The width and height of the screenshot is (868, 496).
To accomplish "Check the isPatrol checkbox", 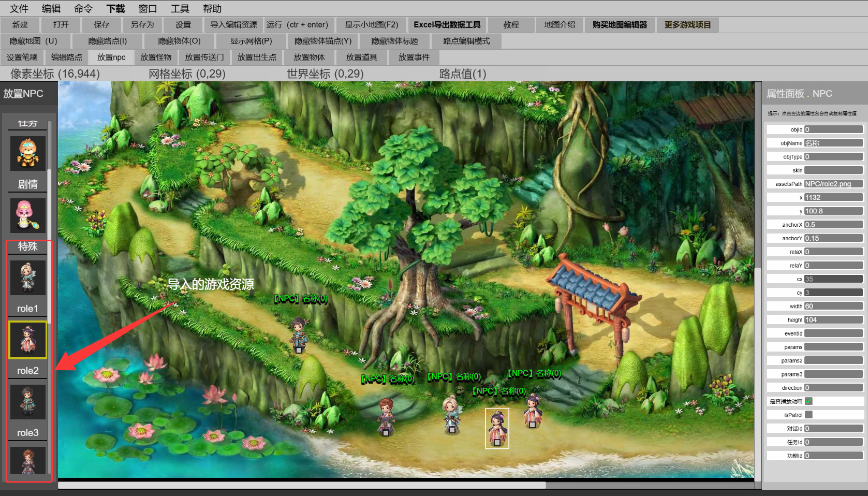I will (x=809, y=415).
